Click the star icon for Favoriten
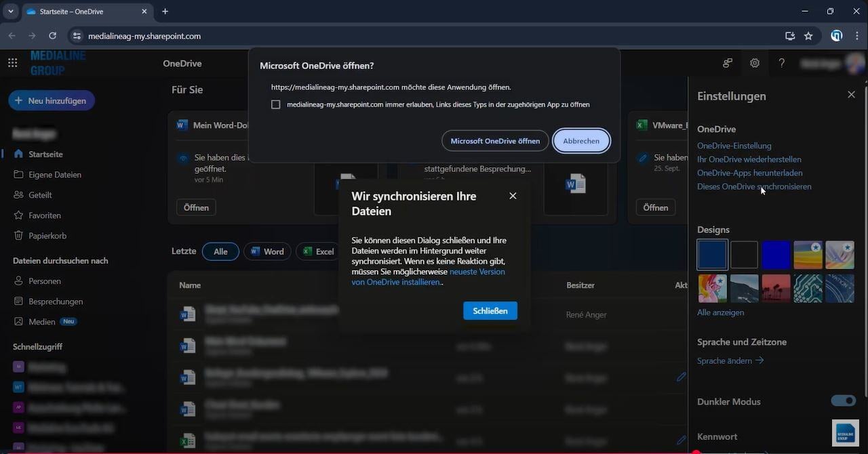The image size is (868, 454). [18, 215]
